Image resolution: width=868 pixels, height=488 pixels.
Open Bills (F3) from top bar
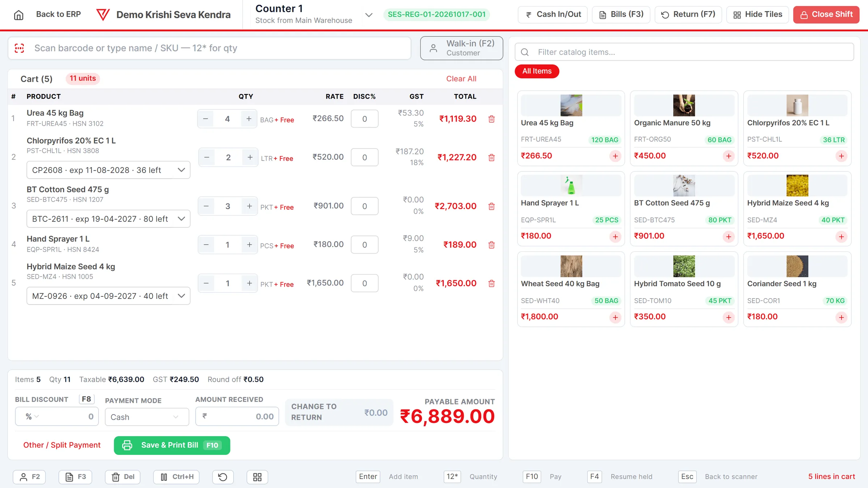621,15
